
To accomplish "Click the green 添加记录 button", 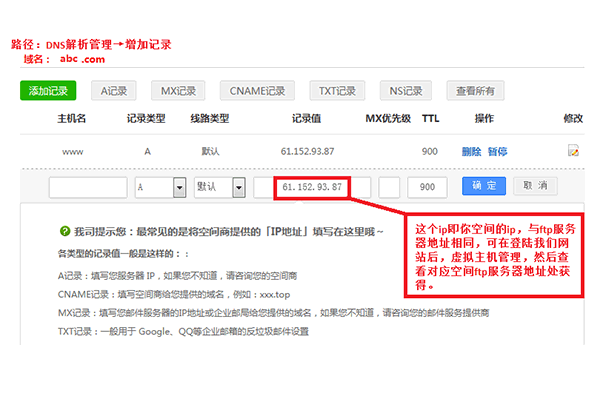I will point(48,91).
